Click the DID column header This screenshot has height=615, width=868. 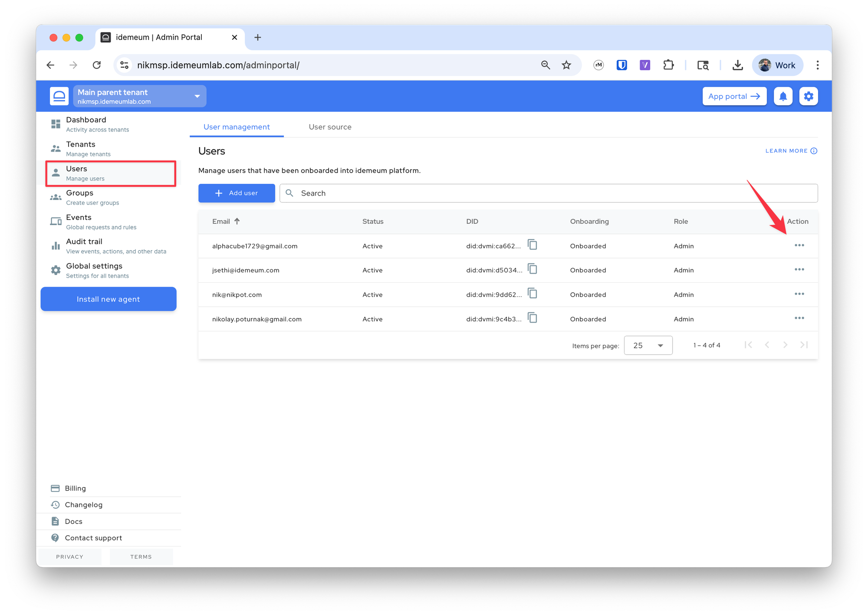(472, 221)
